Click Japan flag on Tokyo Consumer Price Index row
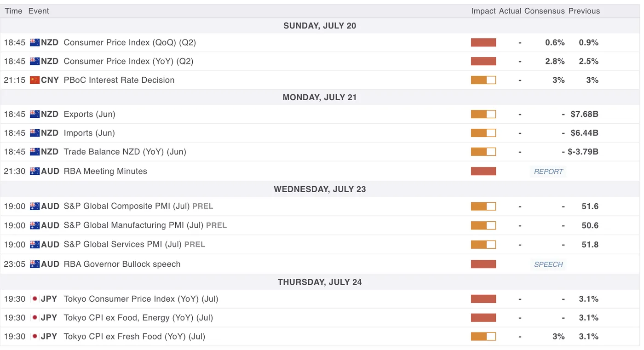The image size is (644, 350). coord(34,299)
